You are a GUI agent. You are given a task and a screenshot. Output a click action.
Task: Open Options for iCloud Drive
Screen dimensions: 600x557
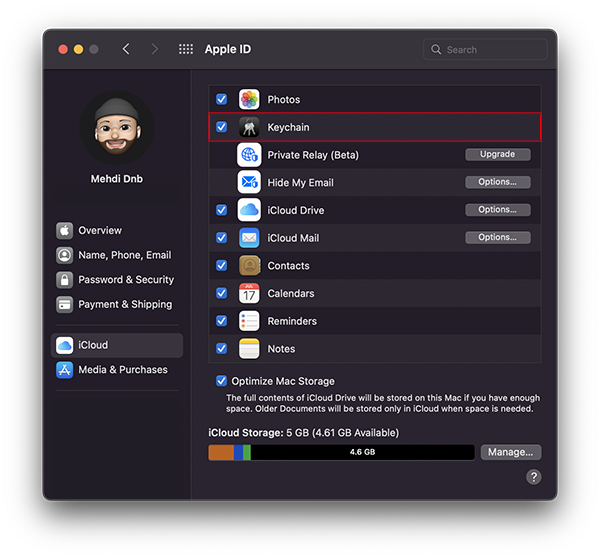497,210
